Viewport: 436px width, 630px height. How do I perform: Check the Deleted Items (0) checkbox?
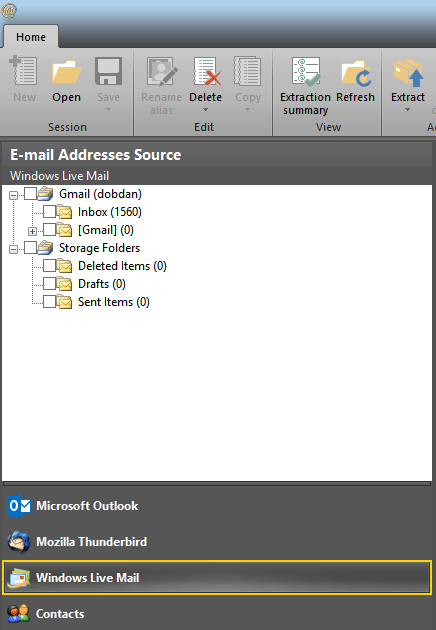click(x=49, y=265)
